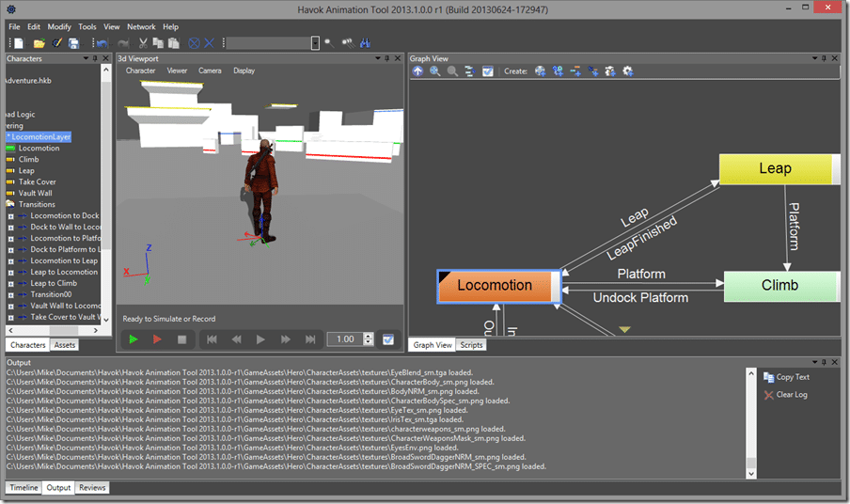The height and width of the screenshot is (504, 850).
Task: Click the New file toolbar icon
Action: click(19, 43)
